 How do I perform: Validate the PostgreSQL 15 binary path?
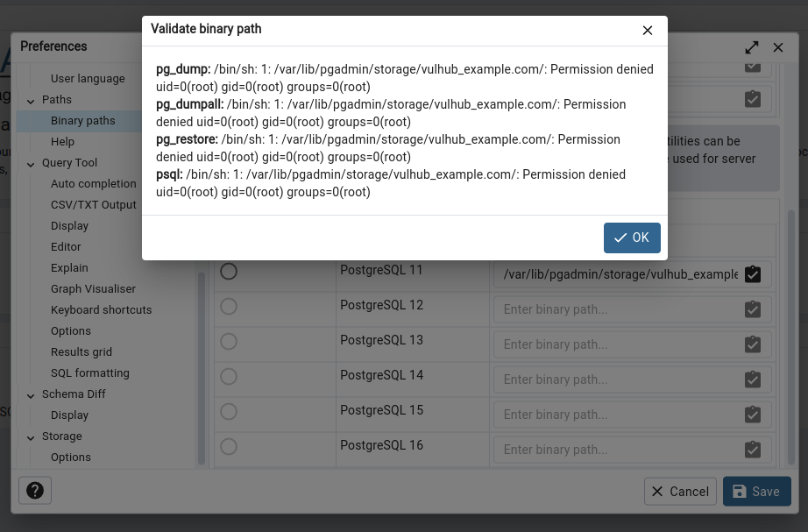click(x=752, y=414)
